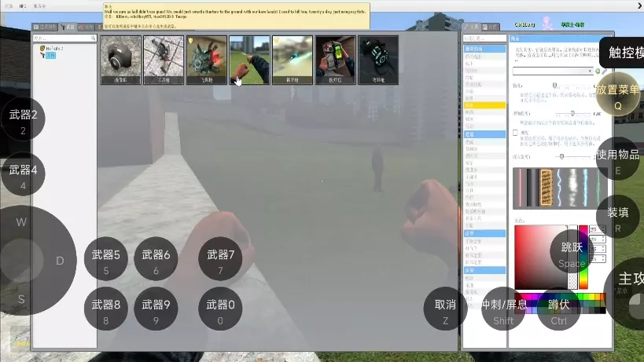644x362 pixels.
Task: Tap the 武器7 touch button
Action: pos(220,259)
